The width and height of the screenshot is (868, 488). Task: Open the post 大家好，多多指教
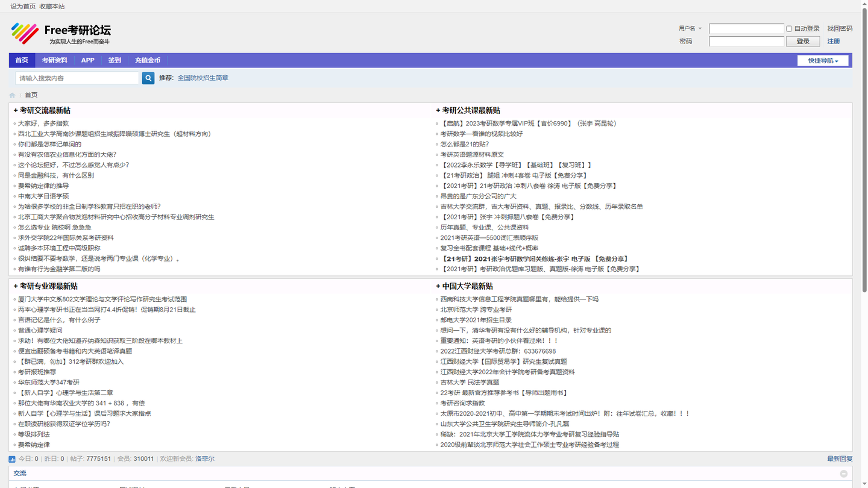coord(43,124)
